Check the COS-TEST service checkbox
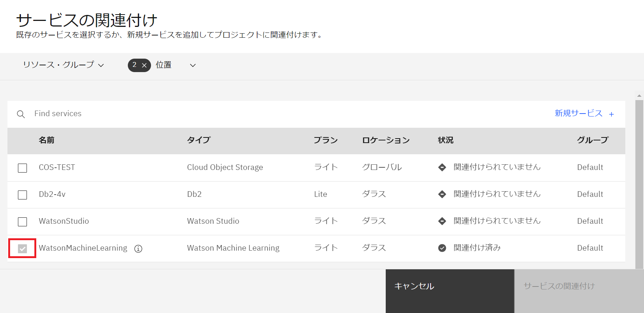 [22, 168]
